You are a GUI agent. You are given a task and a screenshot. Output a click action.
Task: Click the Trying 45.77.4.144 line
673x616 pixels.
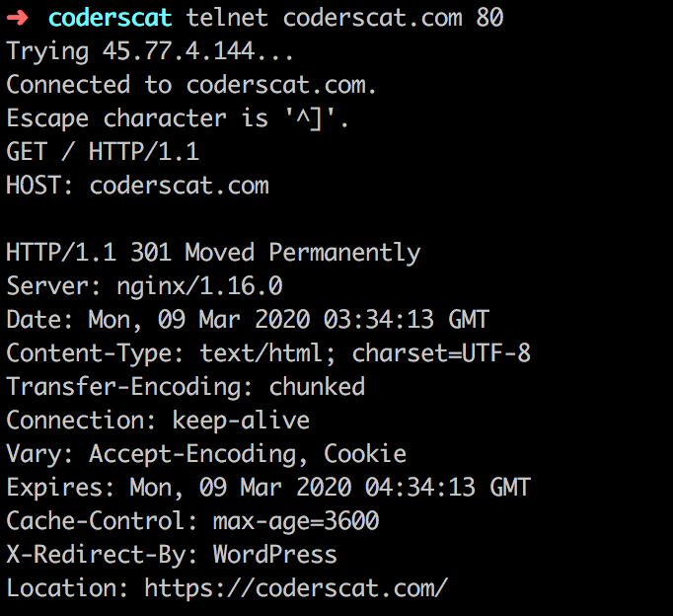coord(150,52)
